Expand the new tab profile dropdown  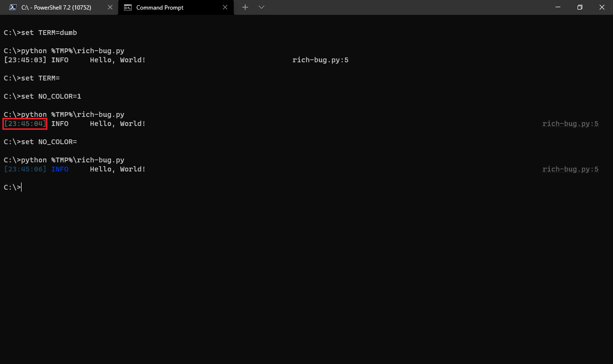coord(261,7)
